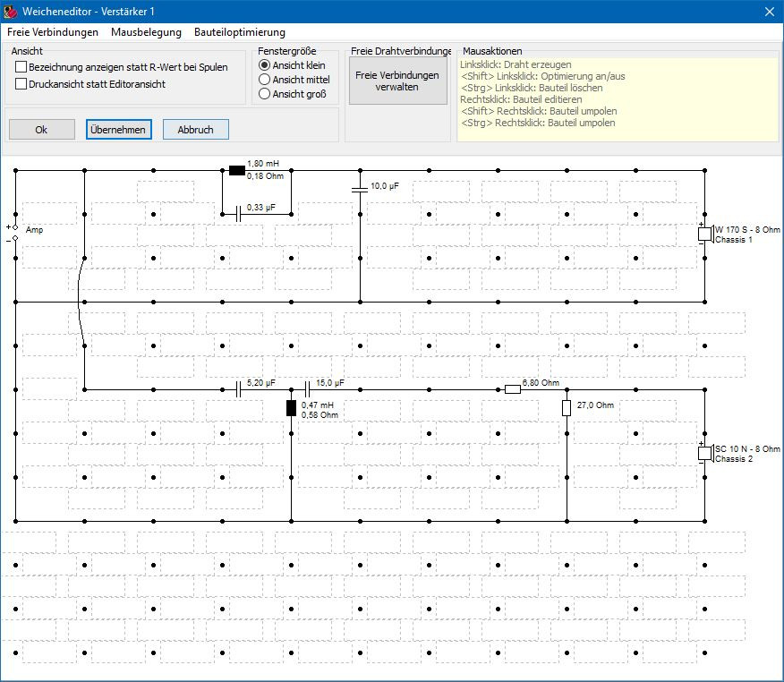Click the 1,80 mH inductor symbol
The height and width of the screenshot is (682, 784).
click(236, 170)
